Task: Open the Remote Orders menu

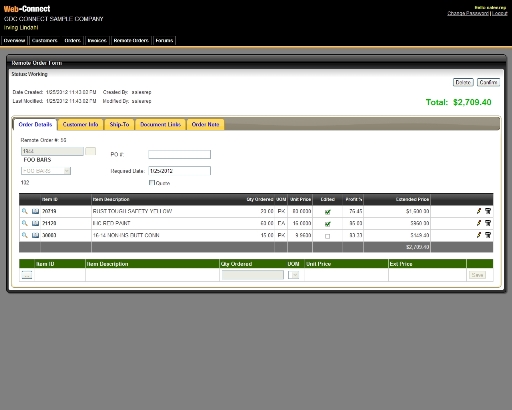Action: [131, 40]
